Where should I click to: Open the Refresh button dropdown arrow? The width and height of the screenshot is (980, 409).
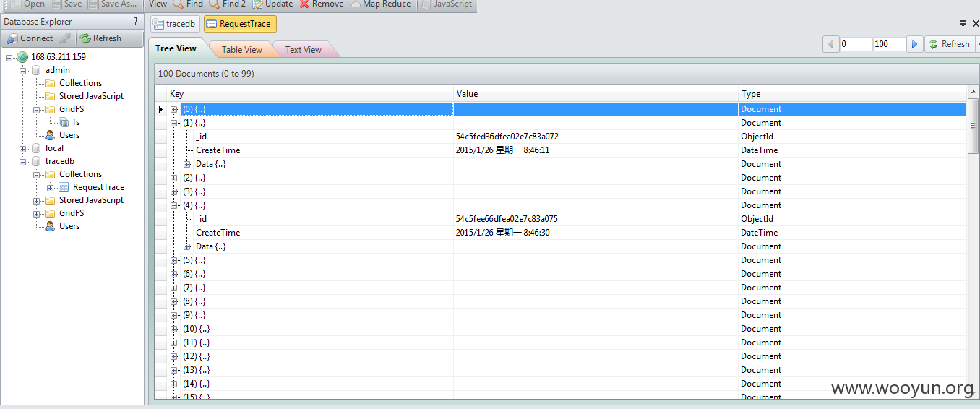(977, 44)
